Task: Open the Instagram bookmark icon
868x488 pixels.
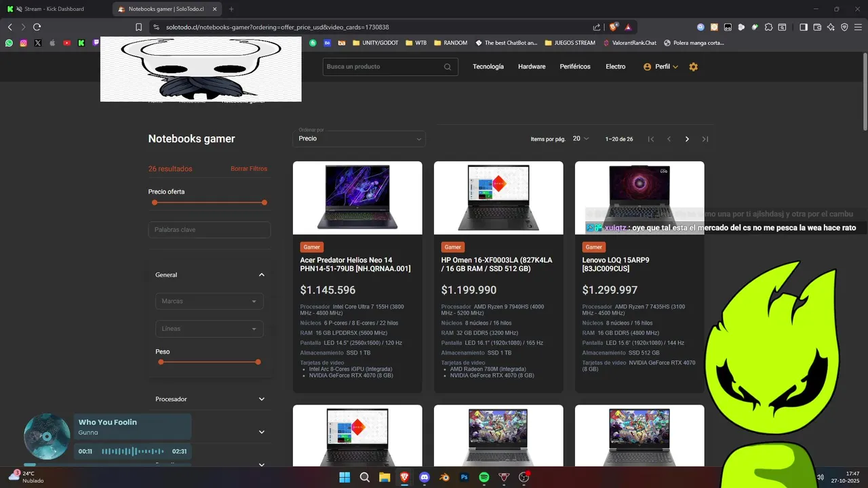Action: [x=23, y=43]
